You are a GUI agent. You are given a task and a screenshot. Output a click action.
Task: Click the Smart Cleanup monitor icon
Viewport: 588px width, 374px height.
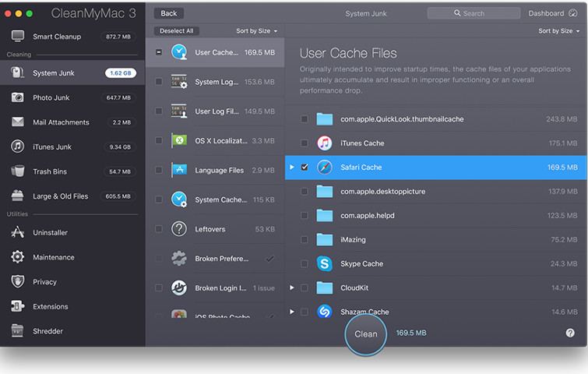click(18, 36)
